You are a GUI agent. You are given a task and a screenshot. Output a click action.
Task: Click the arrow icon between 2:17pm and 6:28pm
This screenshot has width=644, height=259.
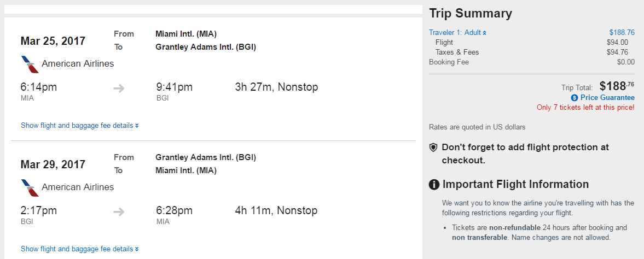pyautogui.click(x=119, y=211)
